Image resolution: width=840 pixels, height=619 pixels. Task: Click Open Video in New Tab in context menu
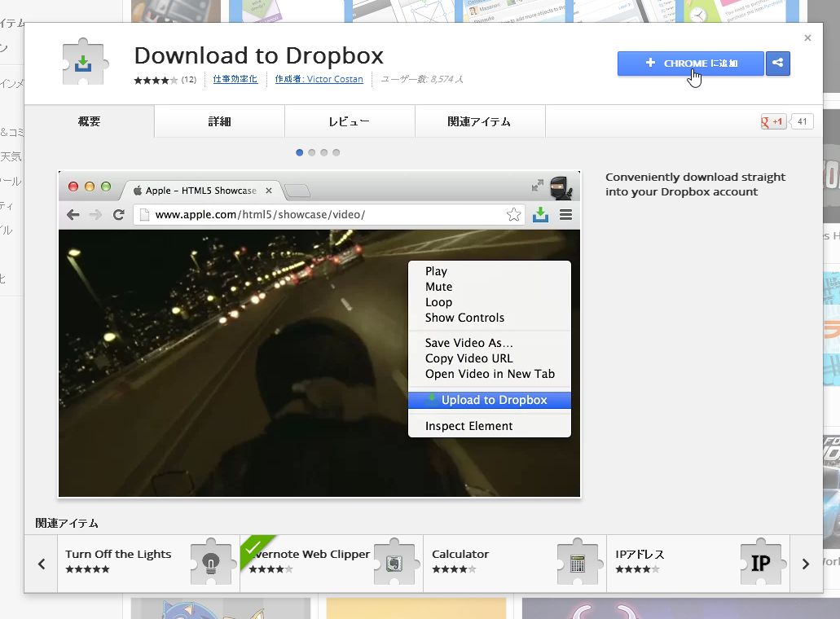point(490,374)
